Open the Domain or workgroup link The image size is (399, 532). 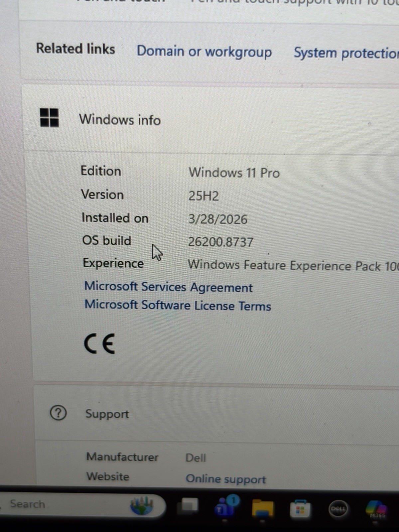point(204,52)
